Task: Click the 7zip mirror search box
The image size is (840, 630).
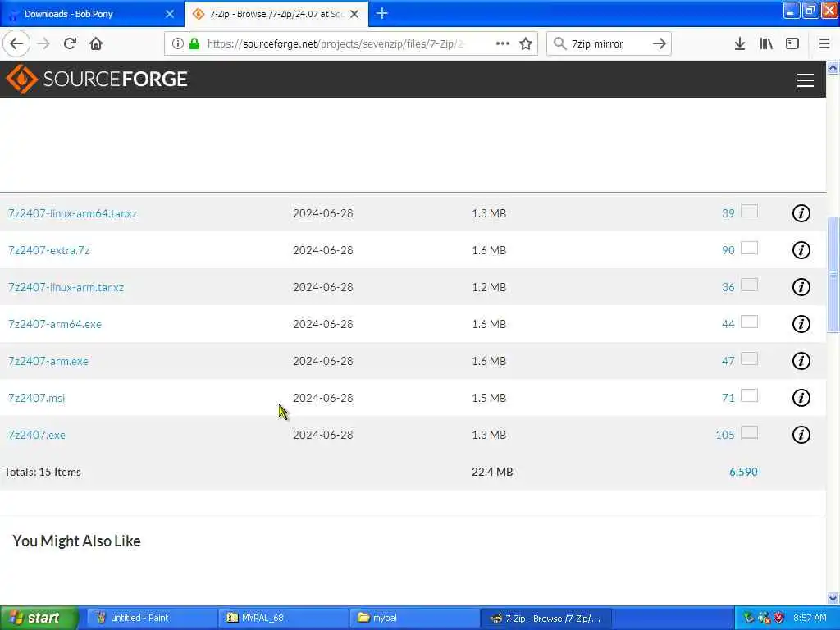Action: coord(608,43)
